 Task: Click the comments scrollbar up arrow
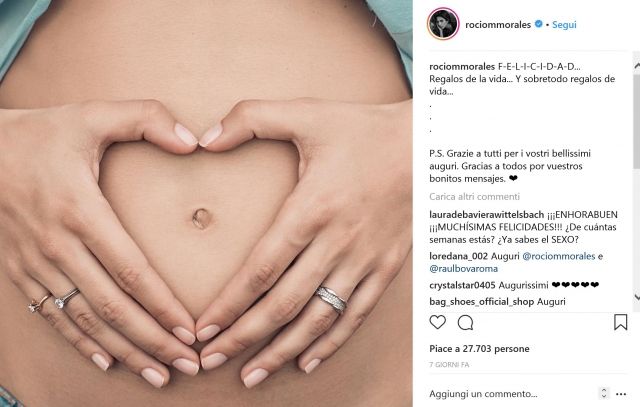636,66
